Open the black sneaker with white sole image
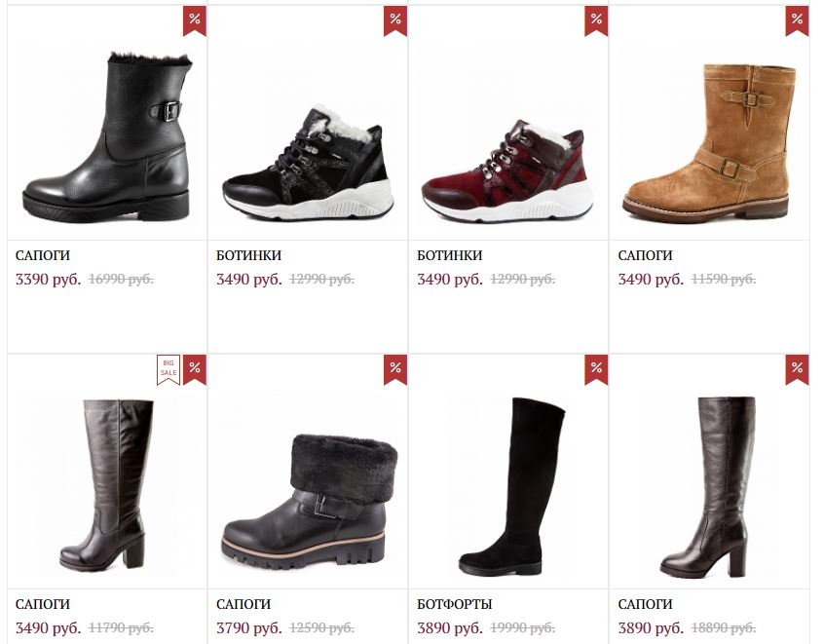The image size is (824, 644). pyautogui.click(x=308, y=162)
